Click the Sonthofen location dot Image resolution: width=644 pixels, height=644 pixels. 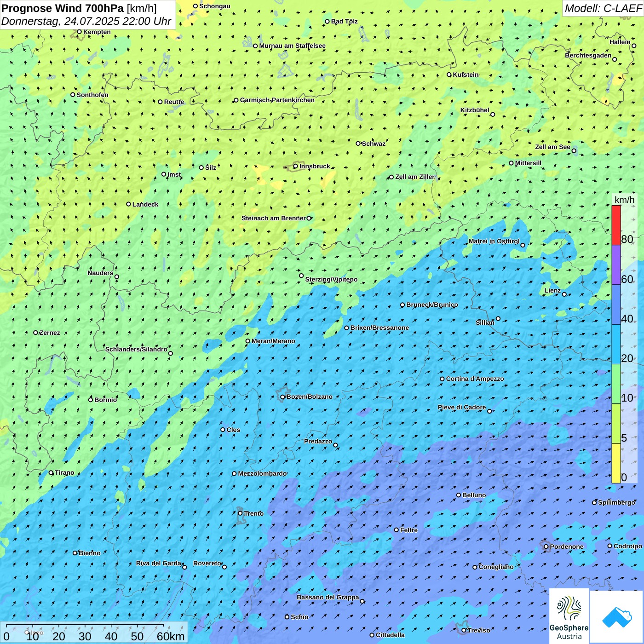73,95
